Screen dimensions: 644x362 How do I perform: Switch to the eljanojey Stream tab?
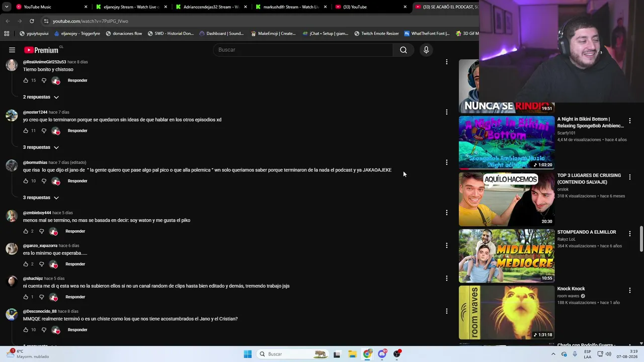(131, 7)
